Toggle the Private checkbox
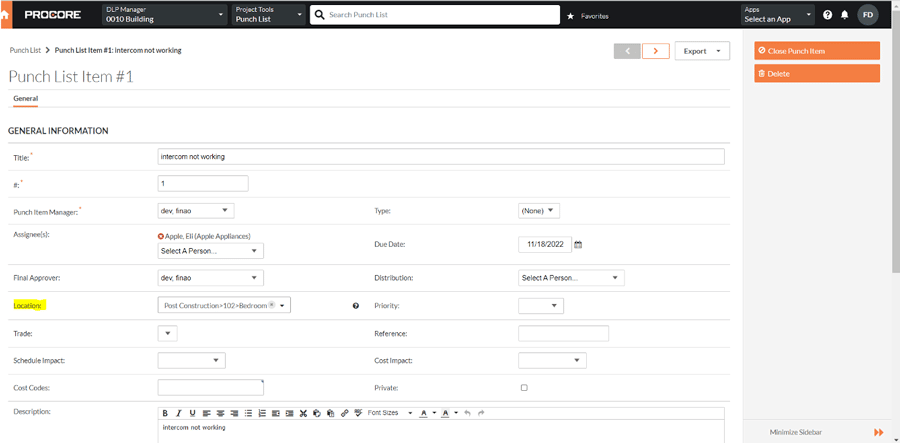Screen dimensions: 900x443 pos(523,388)
